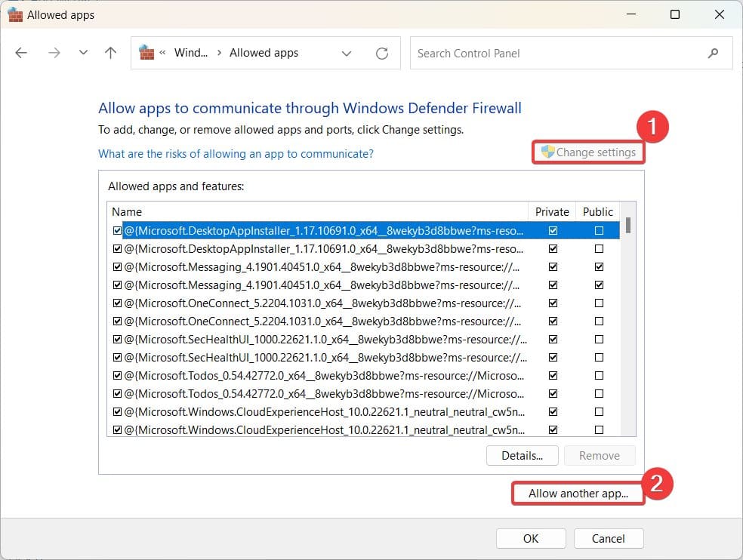Click the search magnifier icon
Screen dimensions: 743x560
pos(713,54)
